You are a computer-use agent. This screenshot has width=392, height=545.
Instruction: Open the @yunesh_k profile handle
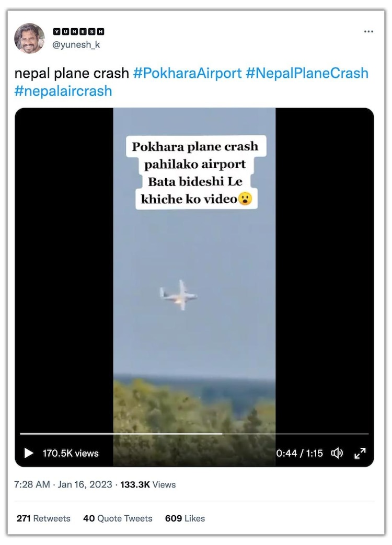tap(76, 45)
